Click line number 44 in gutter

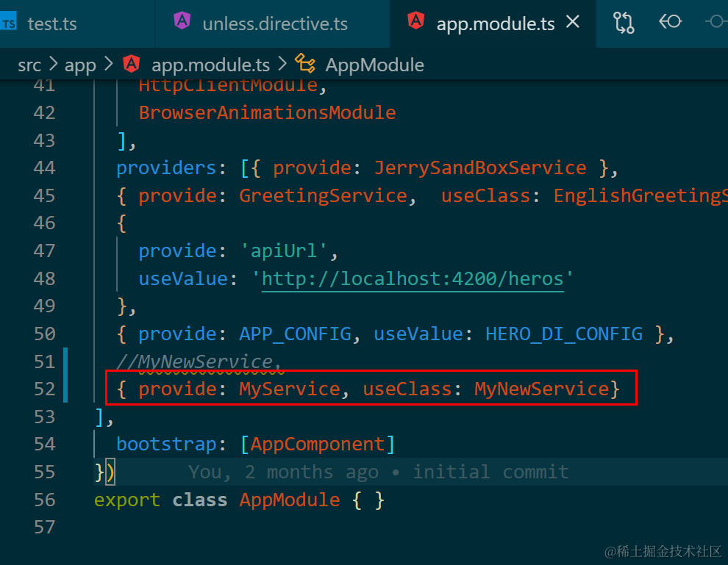[45, 168]
